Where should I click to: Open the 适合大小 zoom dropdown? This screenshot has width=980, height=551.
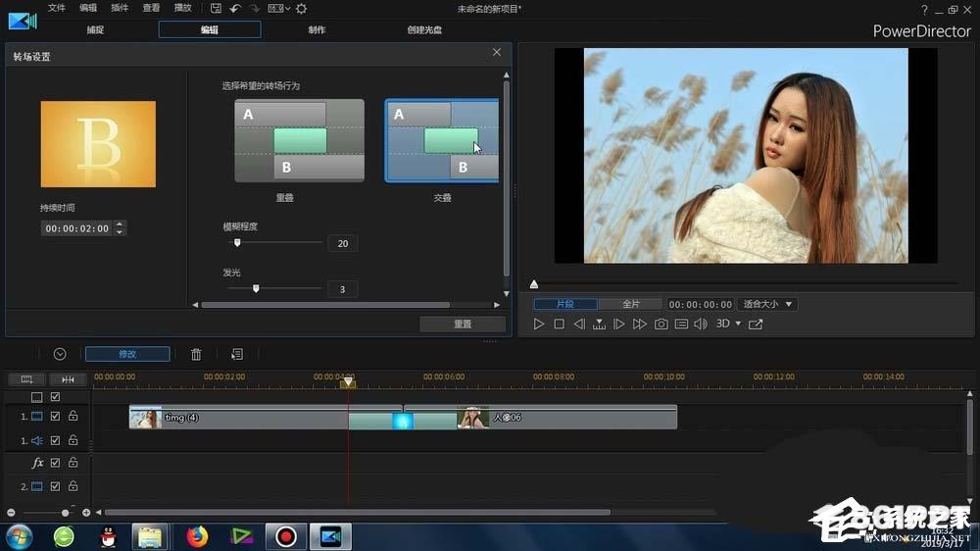point(767,304)
